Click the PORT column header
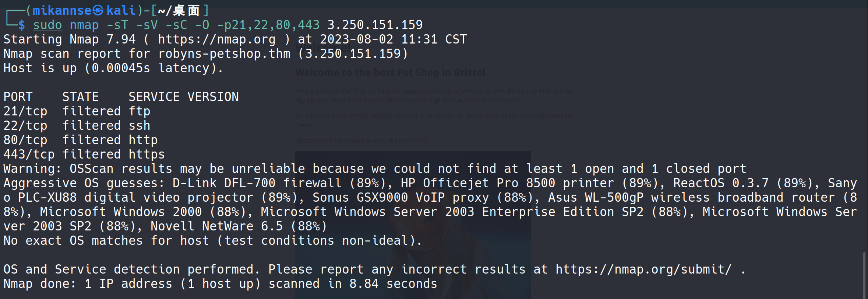This screenshot has height=299, width=868. pos(18,97)
